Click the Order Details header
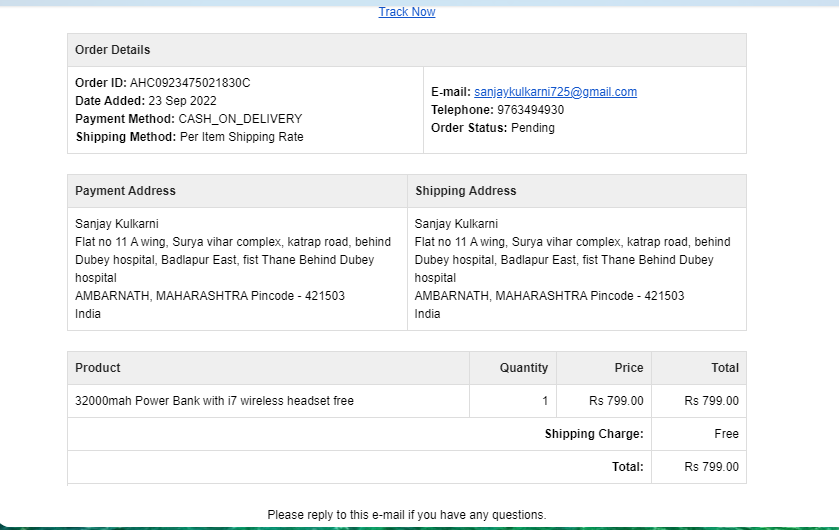839x530 pixels. point(112,50)
